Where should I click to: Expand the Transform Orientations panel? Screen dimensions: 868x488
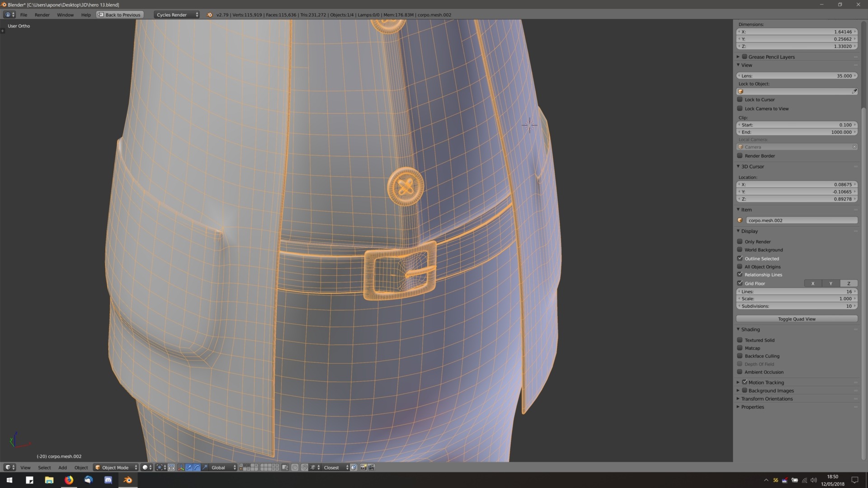coord(738,399)
